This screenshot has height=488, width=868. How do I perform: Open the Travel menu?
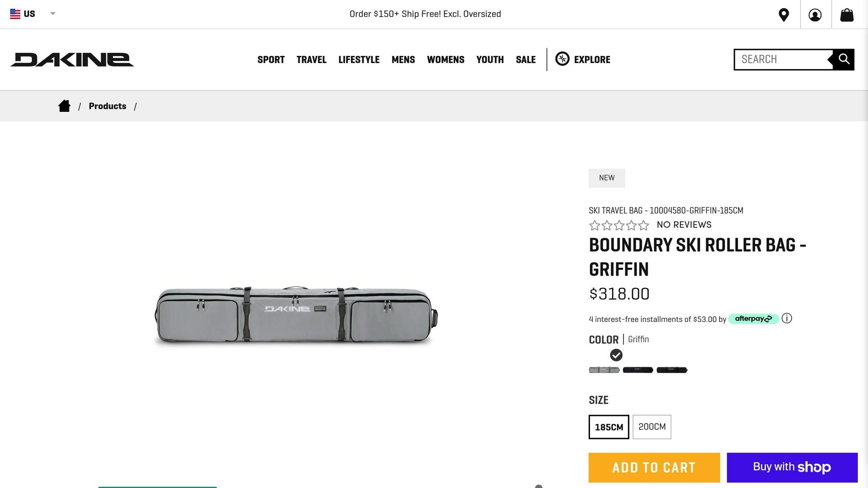tap(312, 60)
